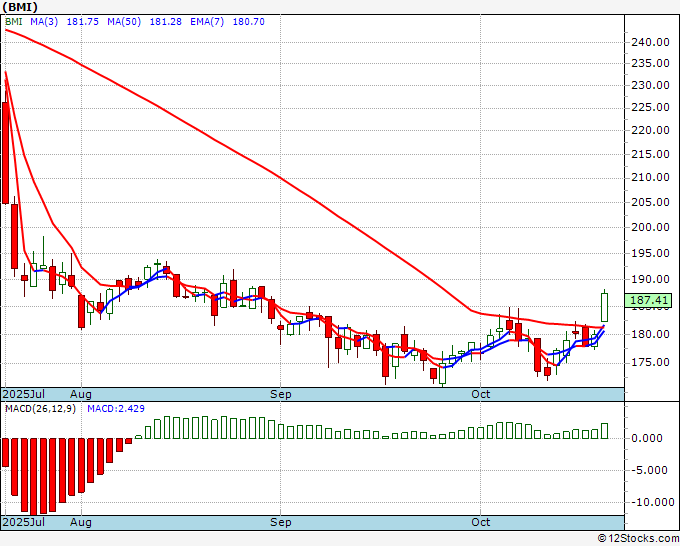This screenshot has width=680, height=546.
Task: Click the (BMI) chart title
Action: tap(20, 7)
